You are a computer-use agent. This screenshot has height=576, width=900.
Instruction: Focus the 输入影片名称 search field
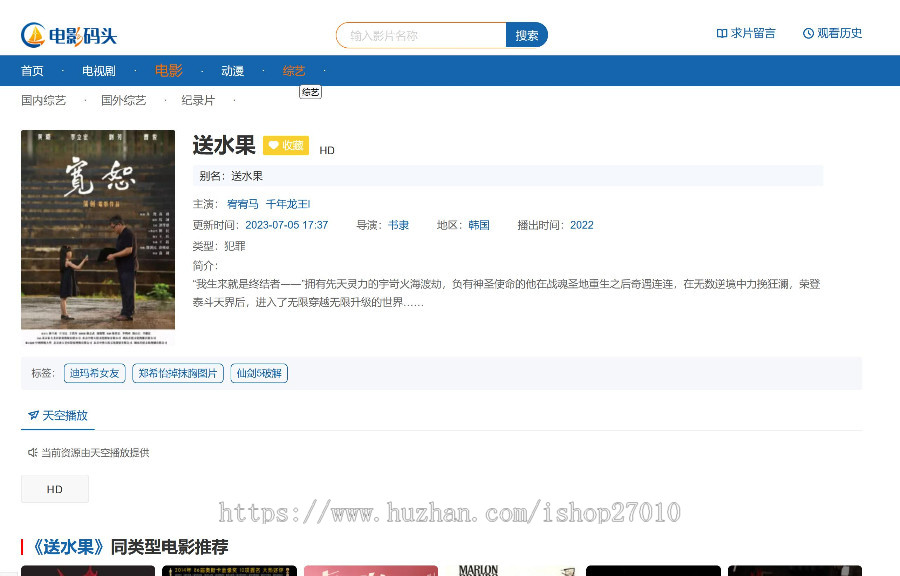point(421,36)
